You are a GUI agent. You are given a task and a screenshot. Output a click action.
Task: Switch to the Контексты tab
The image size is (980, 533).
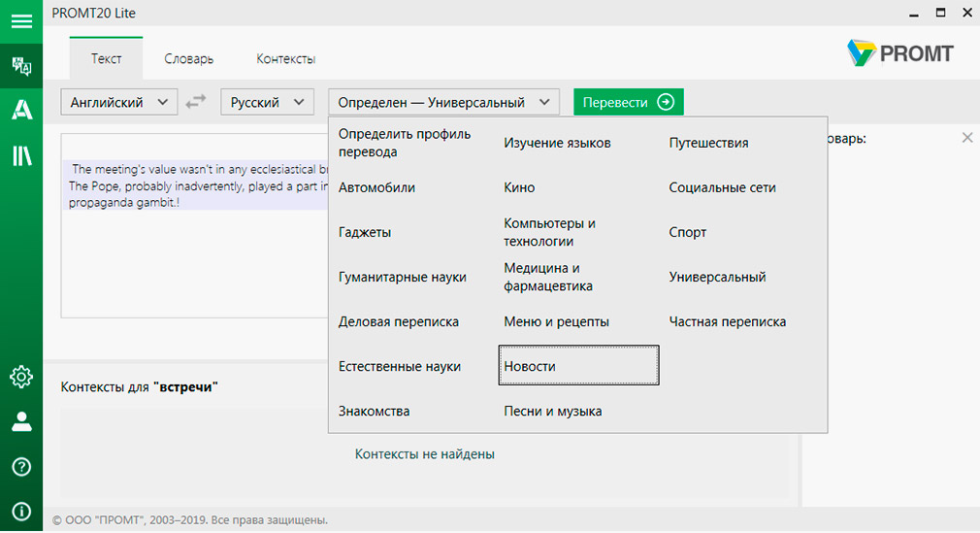(285, 59)
